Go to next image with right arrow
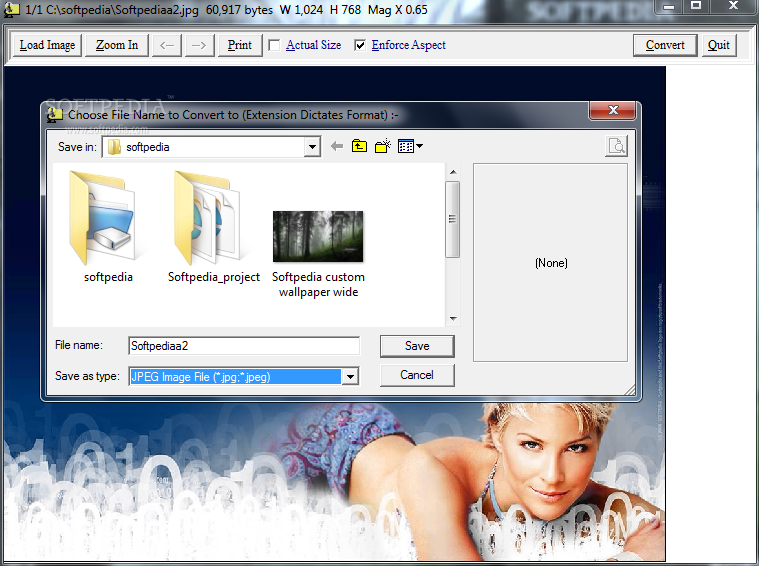 199,45
